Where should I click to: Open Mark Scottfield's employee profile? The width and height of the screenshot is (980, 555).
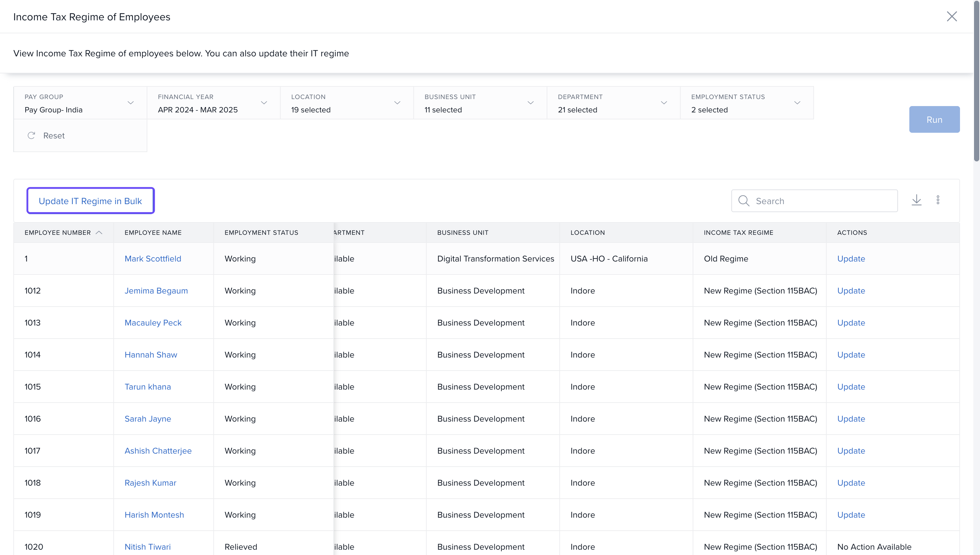click(x=153, y=258)
